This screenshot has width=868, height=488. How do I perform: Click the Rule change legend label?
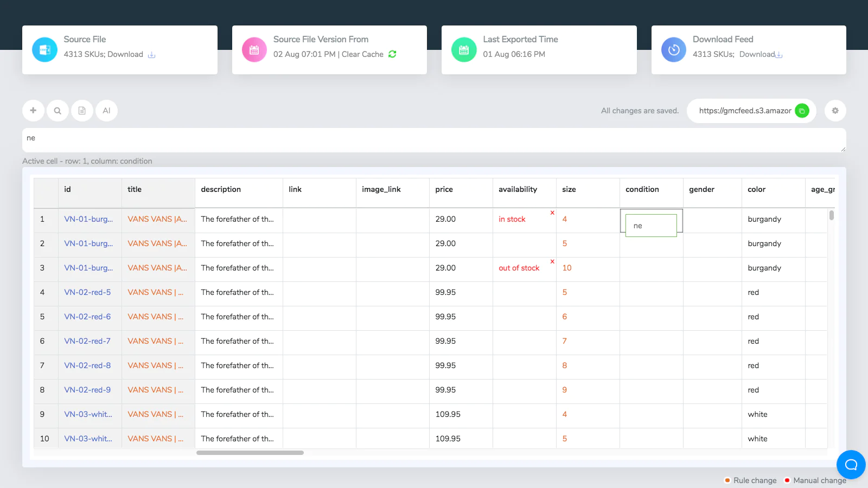coord(755,480)
